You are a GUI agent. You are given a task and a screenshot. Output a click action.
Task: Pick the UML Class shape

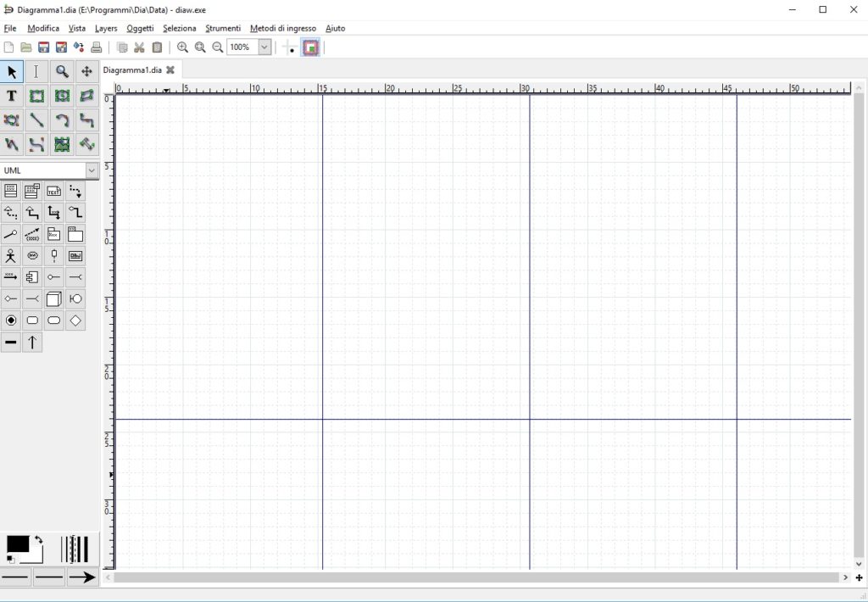point(11,192)
